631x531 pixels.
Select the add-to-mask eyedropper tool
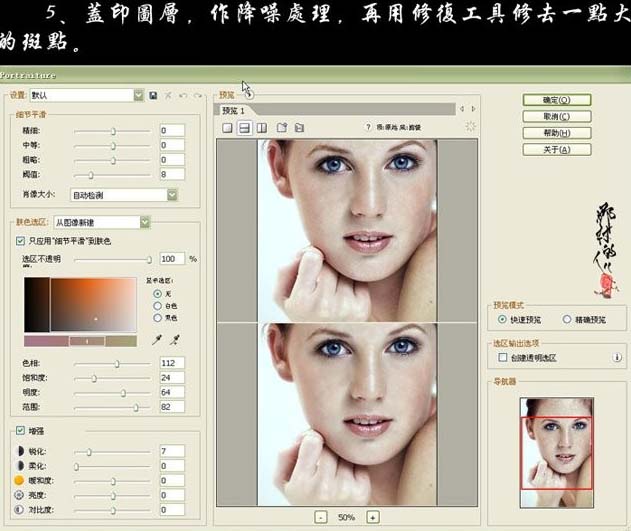[174, 340]
